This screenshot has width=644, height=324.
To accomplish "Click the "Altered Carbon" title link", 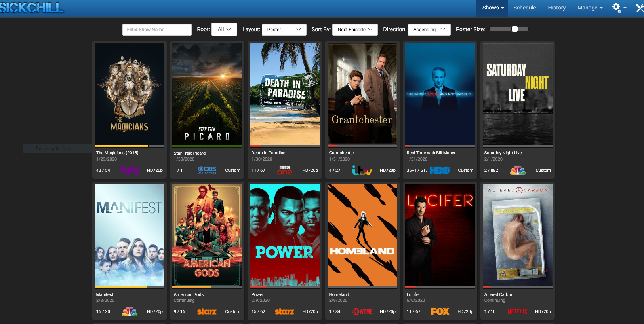I will coord(499,294).
